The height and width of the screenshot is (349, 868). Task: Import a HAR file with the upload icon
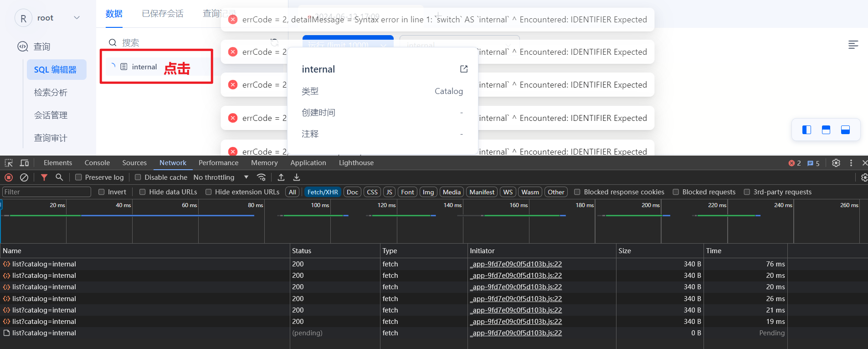pos(281,177)
